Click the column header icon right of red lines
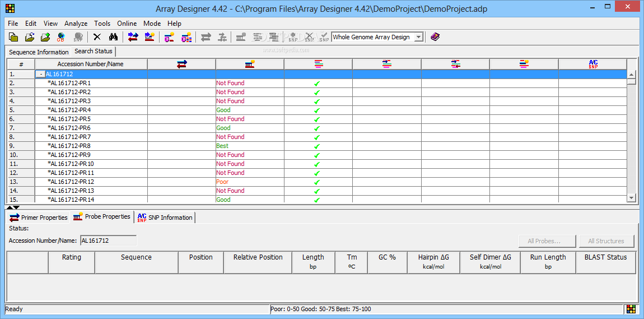The image size is (644, 319). coord(387,64)
